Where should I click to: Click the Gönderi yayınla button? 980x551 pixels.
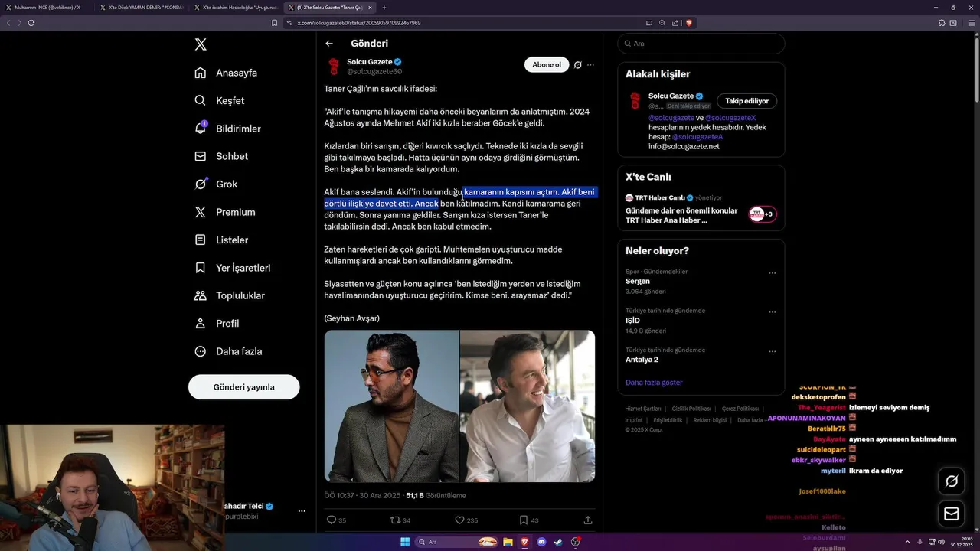(x=244, y=387)
